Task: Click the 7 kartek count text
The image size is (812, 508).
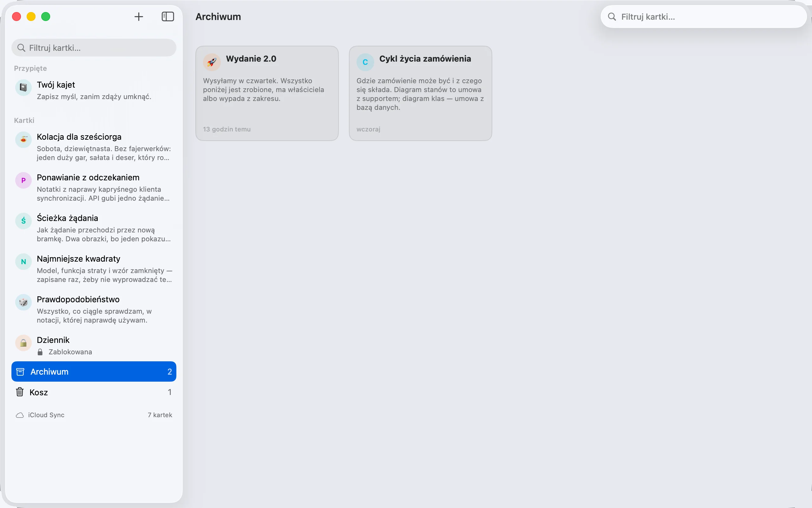Action: (x=160, y=415)
